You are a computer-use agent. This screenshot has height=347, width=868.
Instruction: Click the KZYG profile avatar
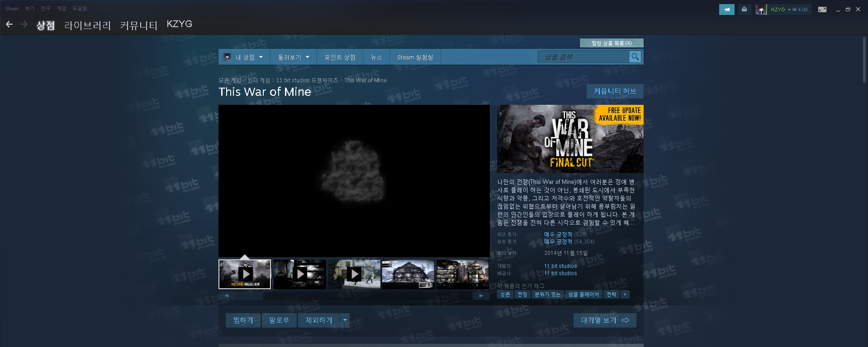(x=761, y=9)
